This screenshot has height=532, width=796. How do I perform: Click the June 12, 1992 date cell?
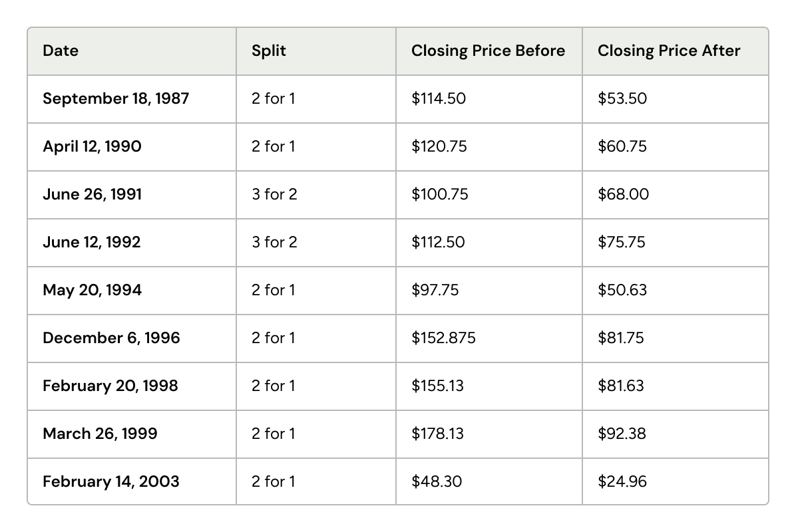coord(92,242)
